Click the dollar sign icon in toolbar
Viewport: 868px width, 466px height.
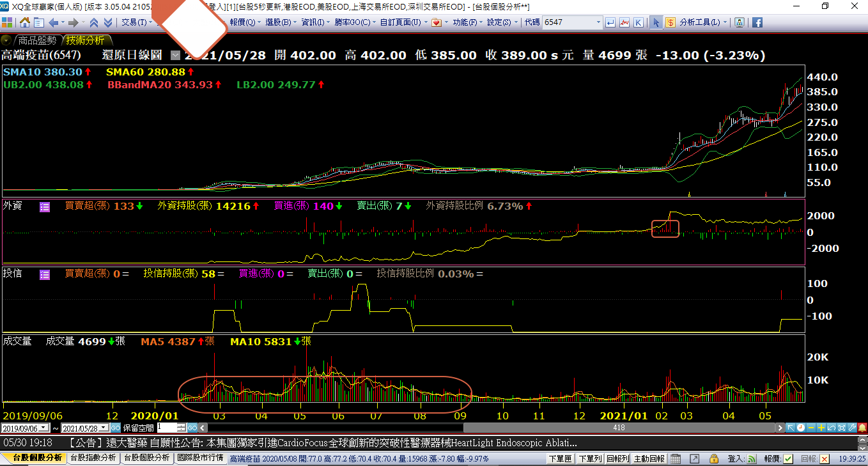[670, 22]
